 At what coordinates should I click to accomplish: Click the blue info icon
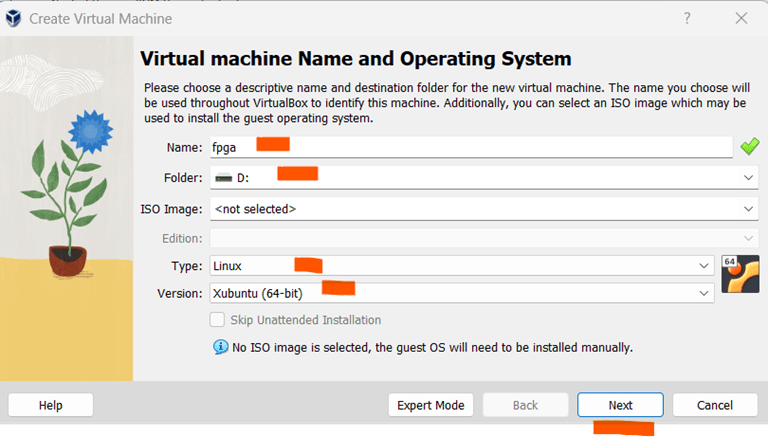[x=221, y=347]
